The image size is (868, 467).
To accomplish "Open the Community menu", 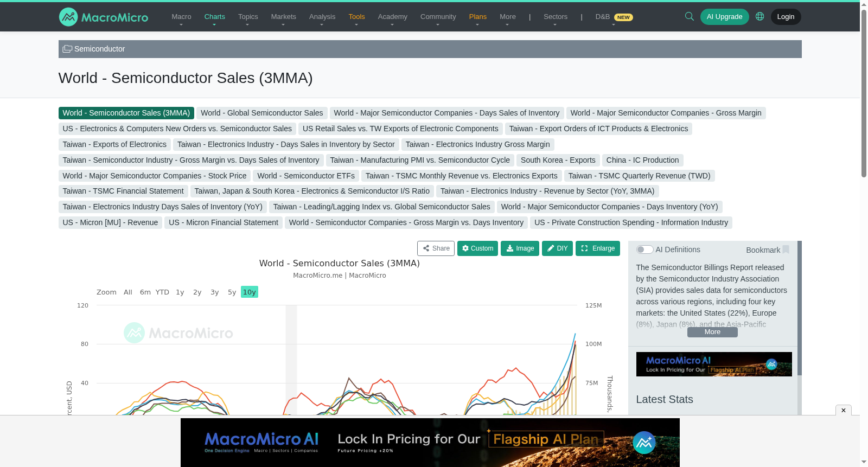I will click(x=438, y=17).
